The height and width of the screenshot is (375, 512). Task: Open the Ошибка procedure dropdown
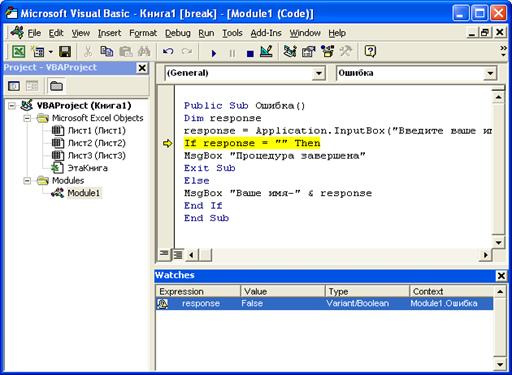click(490, 73)
